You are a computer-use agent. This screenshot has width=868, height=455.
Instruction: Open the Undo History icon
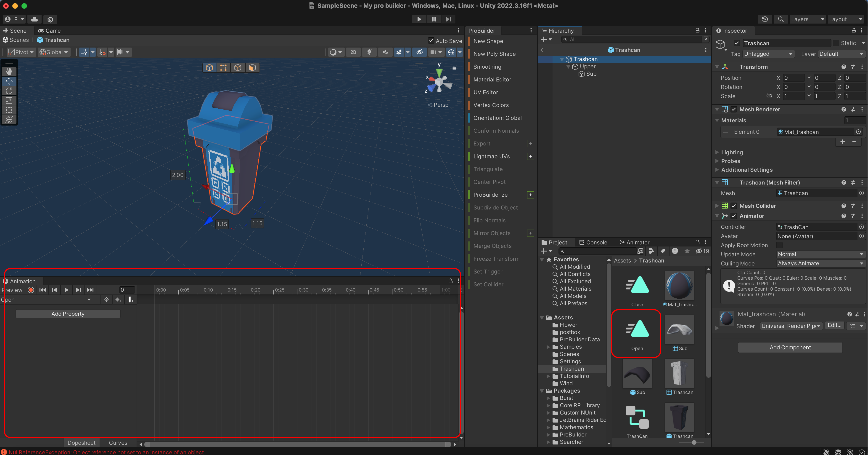click(x=765, y=19)
